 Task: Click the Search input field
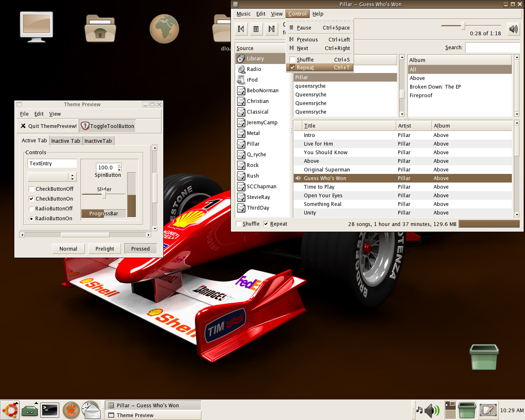[x=492, y=48]
